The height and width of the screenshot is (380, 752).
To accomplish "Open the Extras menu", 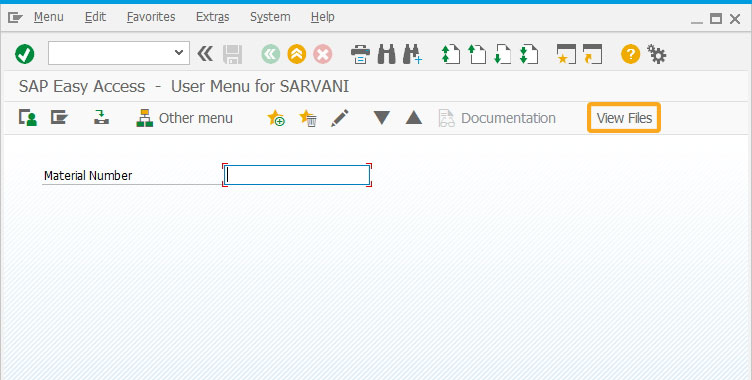I will click(x=212, y=17).
